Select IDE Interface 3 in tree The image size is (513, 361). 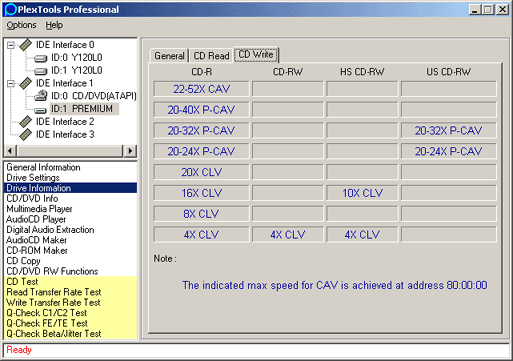pyautogui.click(x=65, y=134)
